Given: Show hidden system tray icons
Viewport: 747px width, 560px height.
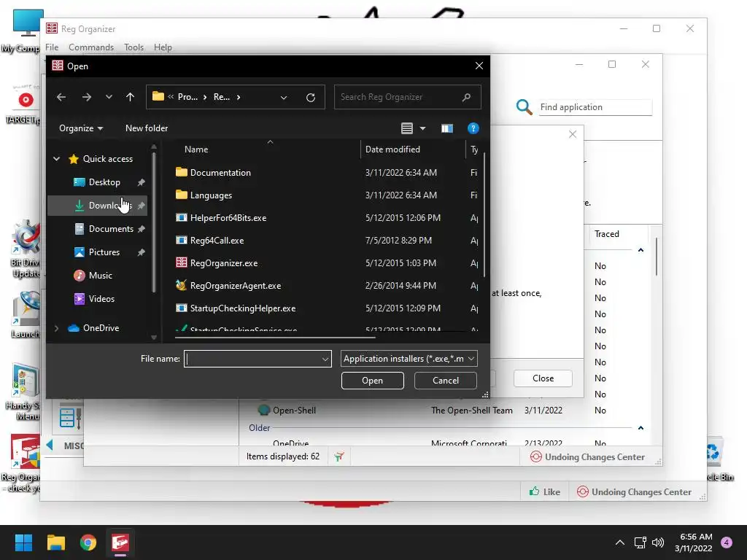Looking at the screenshot, I should point(619,542).
